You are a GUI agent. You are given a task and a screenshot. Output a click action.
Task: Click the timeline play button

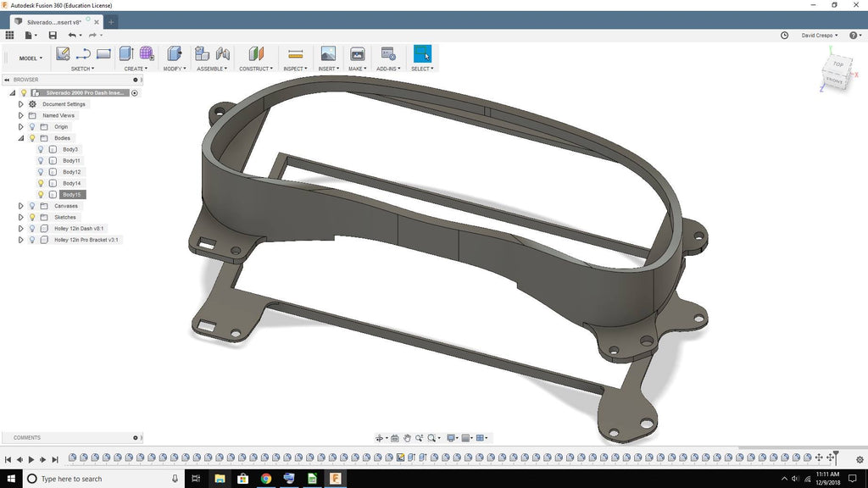pos(31,459)
